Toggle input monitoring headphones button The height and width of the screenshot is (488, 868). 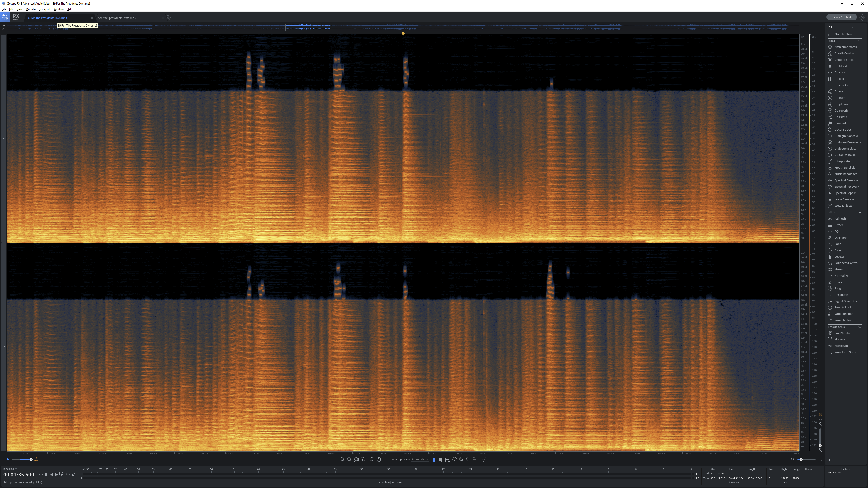[41, 475]
